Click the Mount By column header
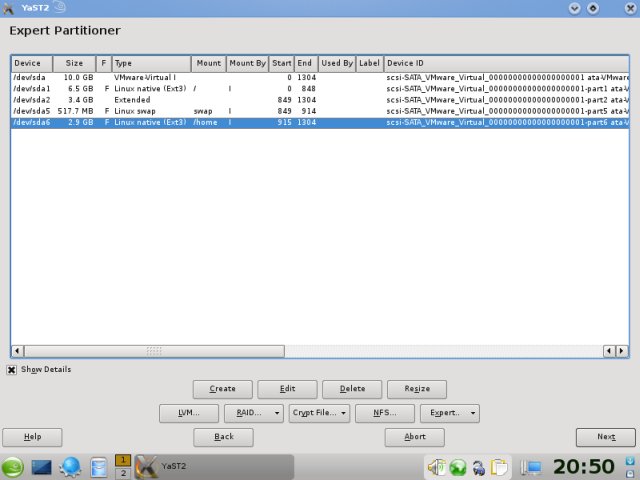640x480 pixels. 247,63
